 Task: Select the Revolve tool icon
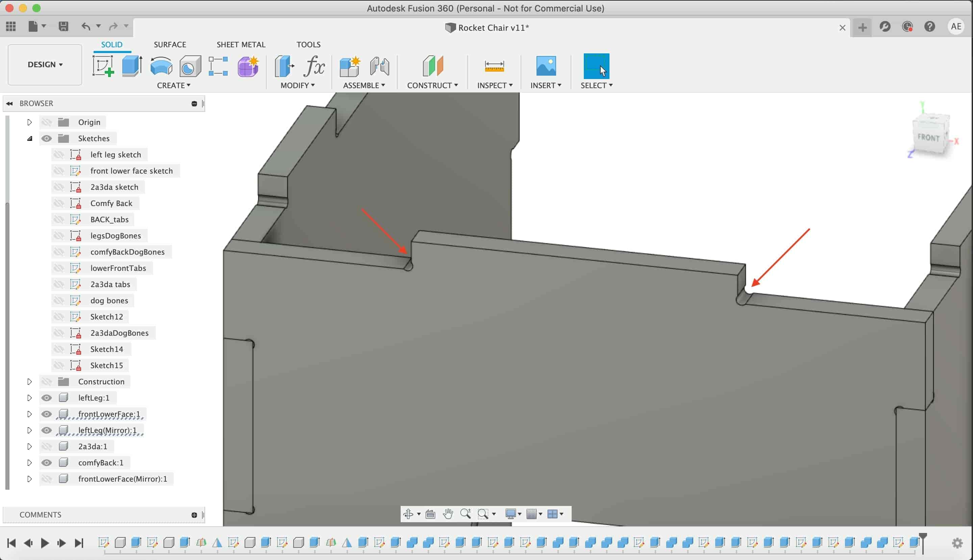[x=161, y=66]
